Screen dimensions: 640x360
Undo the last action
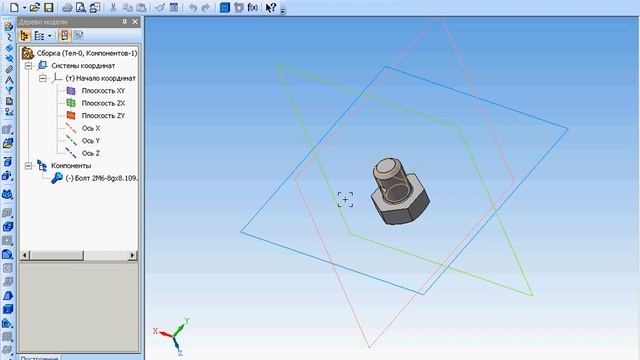tap(193, 7)
